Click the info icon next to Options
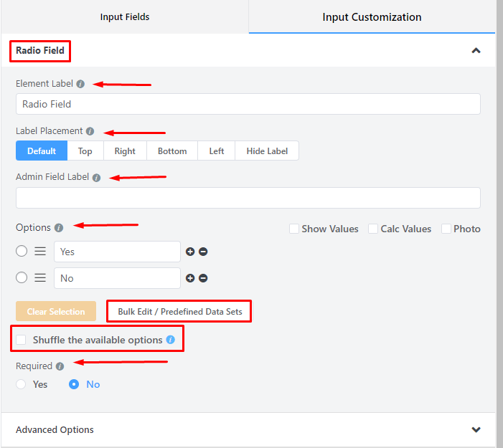Viewport: 503px width, 448px height. [59, 228]
